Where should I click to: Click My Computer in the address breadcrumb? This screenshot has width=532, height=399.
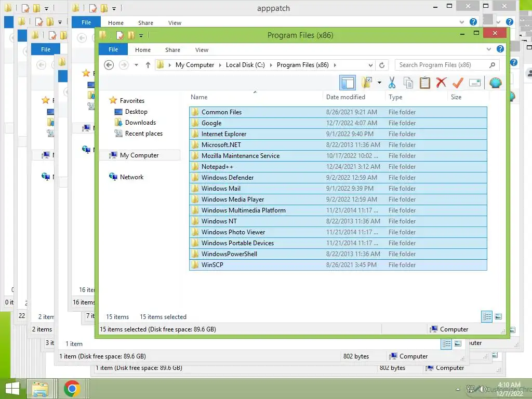click(195, 65)
